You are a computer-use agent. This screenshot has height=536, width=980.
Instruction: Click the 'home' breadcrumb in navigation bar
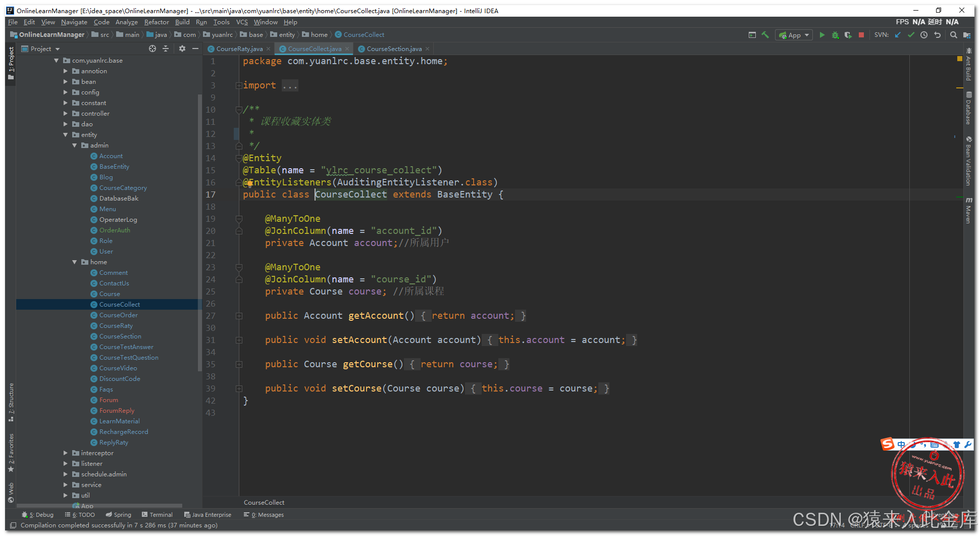click(x=315, y=35)
